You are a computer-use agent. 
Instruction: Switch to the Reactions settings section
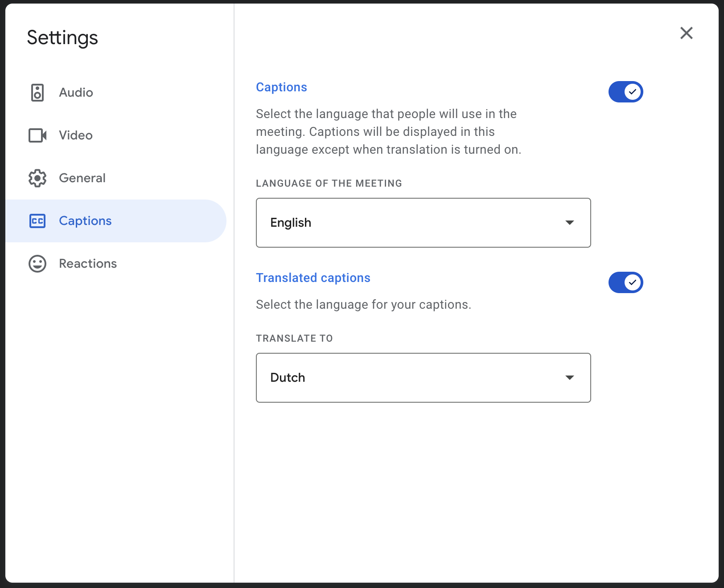tap(87, 263)
